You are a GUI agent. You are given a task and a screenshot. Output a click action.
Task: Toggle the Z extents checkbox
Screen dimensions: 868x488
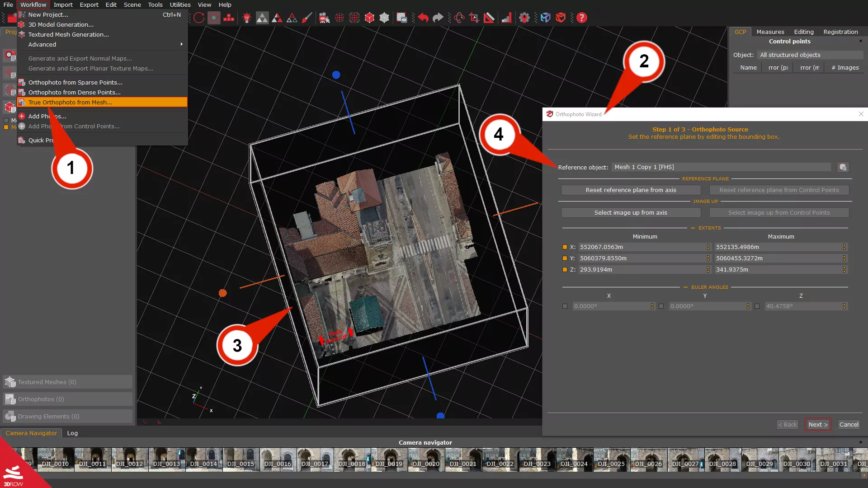pyautogui.click(x=565, y=269)
